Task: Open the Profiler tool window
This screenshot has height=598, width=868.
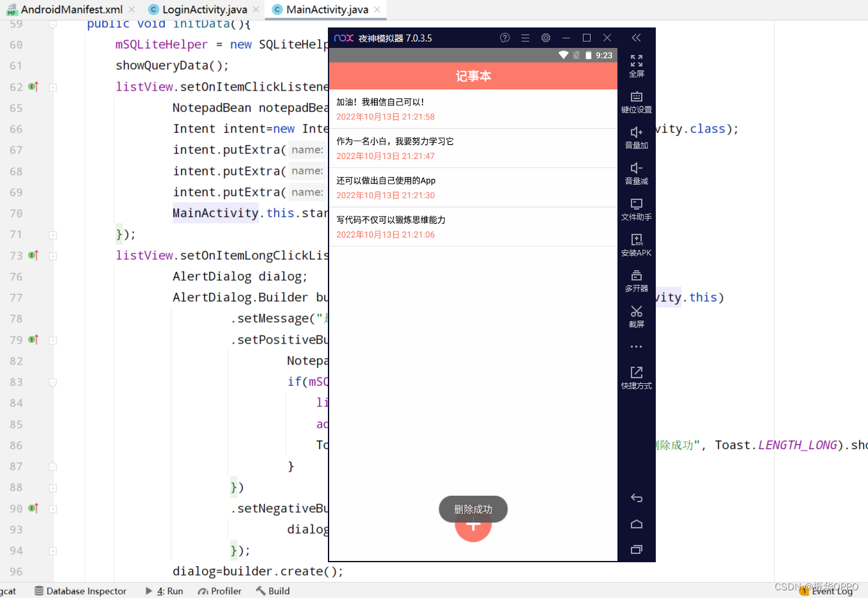Action: coord(220,591)
